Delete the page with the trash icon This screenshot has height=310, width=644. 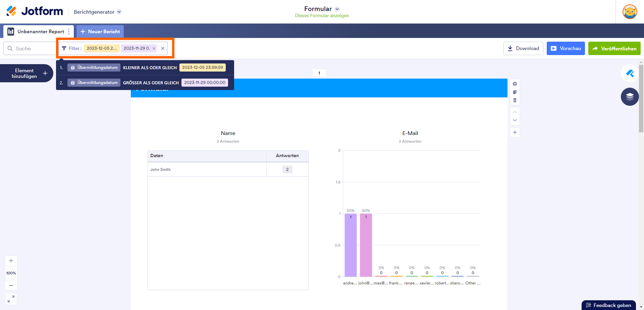[515, 100]
